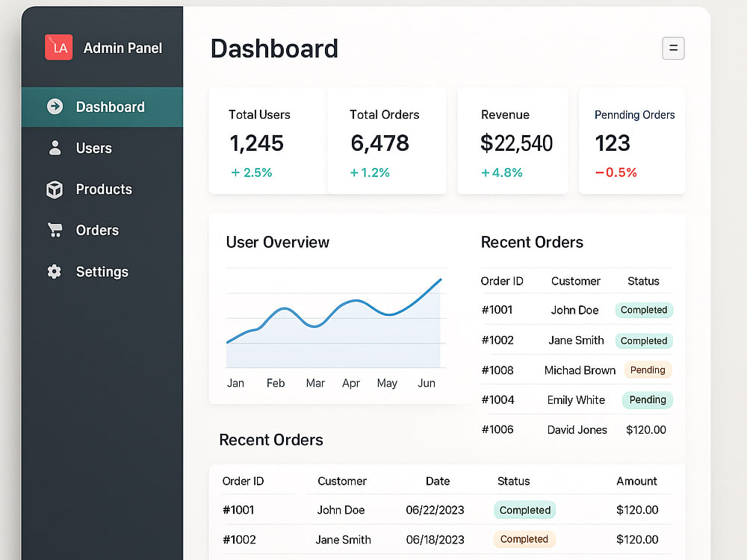
Task: Click the Mar label on chart axis
Action: [315, 383]
